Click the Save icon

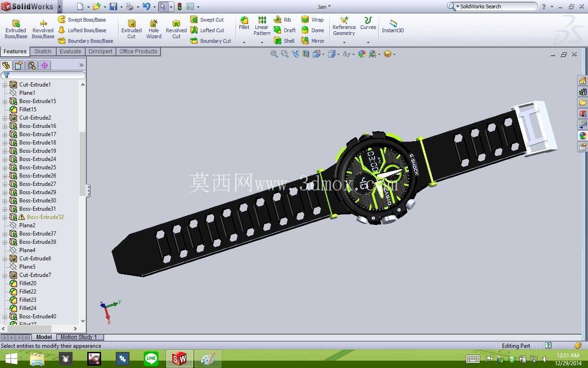(x=113, y=6)
